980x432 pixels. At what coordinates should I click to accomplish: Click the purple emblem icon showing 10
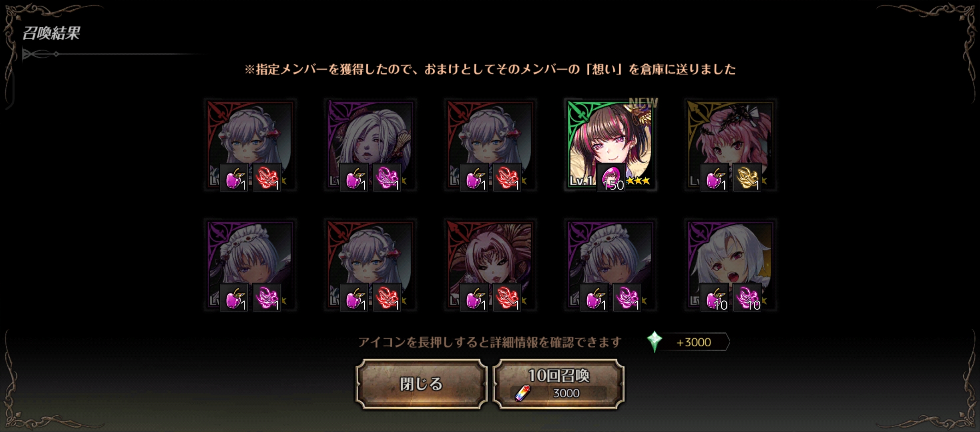(747, 298)
